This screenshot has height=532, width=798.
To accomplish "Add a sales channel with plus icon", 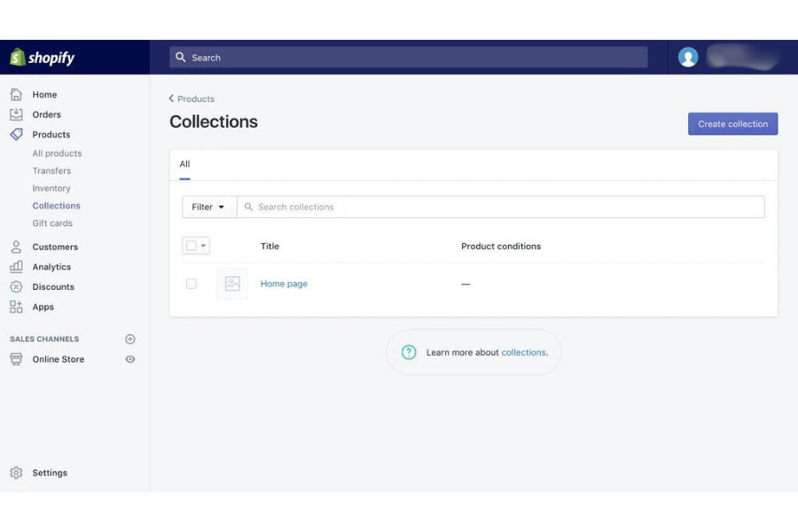I will pyautogui.click(x=130, y=340).
